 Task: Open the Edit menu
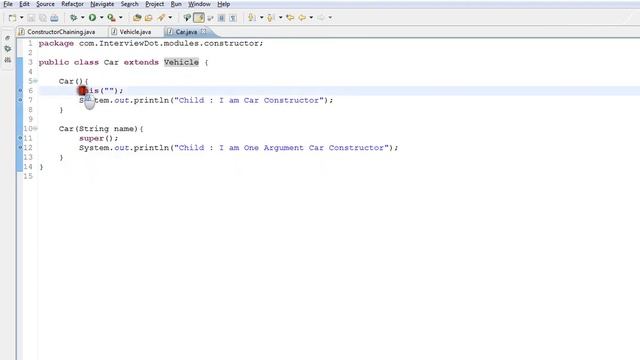click(x=24, y=4)
